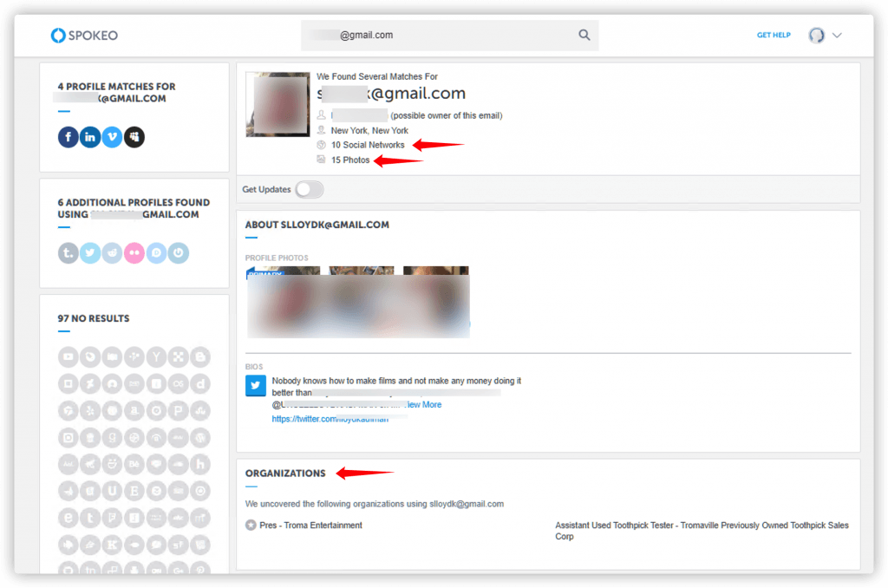Click the grayed Yelp no-results icon

pyautogui.click(x=90, y=411)
